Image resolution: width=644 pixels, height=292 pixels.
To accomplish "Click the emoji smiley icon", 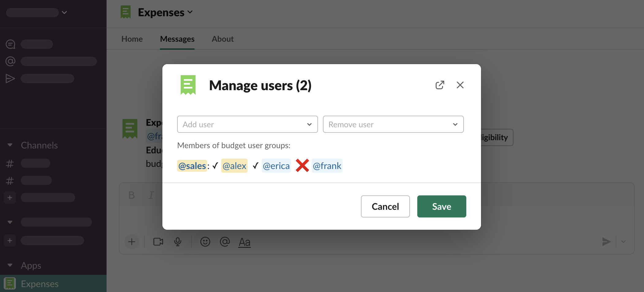I will (205, 242).
